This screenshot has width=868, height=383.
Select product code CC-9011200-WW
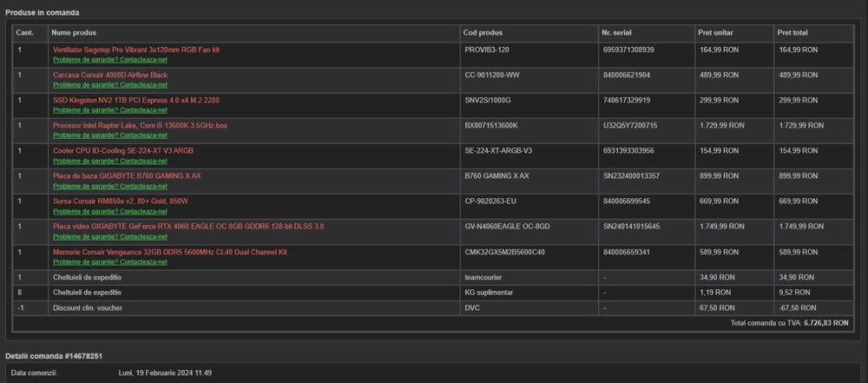[x=492, y=75]
